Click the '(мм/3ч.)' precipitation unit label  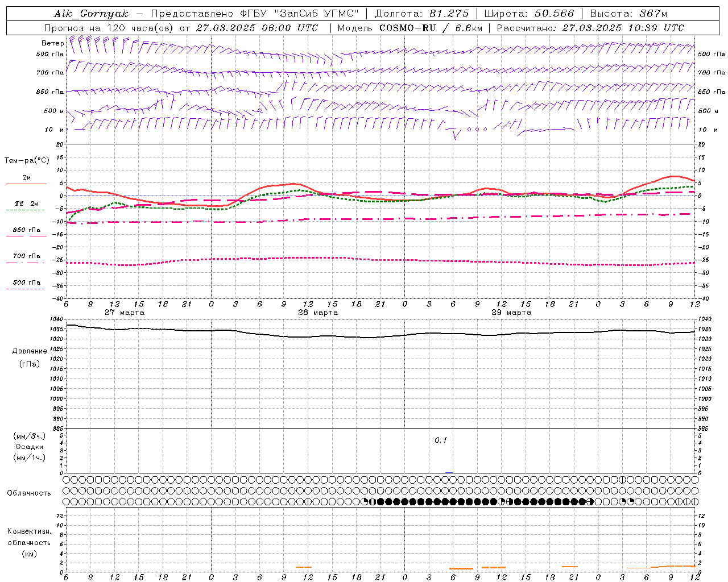[30, 436]
